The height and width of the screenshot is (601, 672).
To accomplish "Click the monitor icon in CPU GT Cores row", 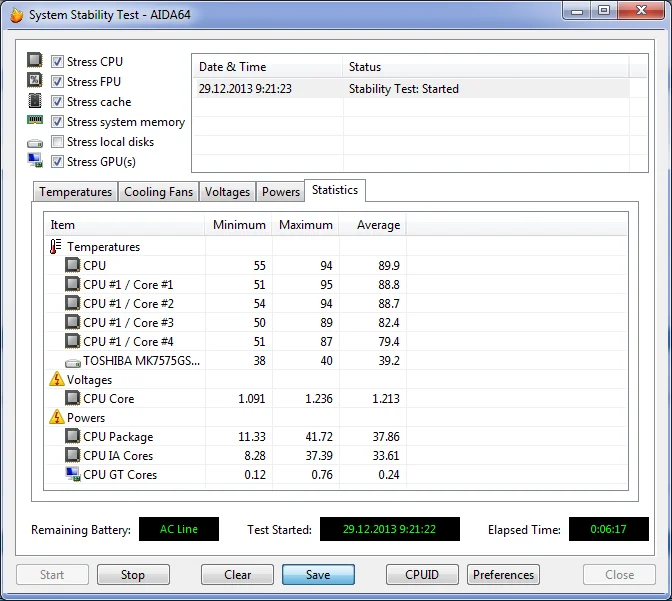I will pyautogui.click(x=73, y=474).
